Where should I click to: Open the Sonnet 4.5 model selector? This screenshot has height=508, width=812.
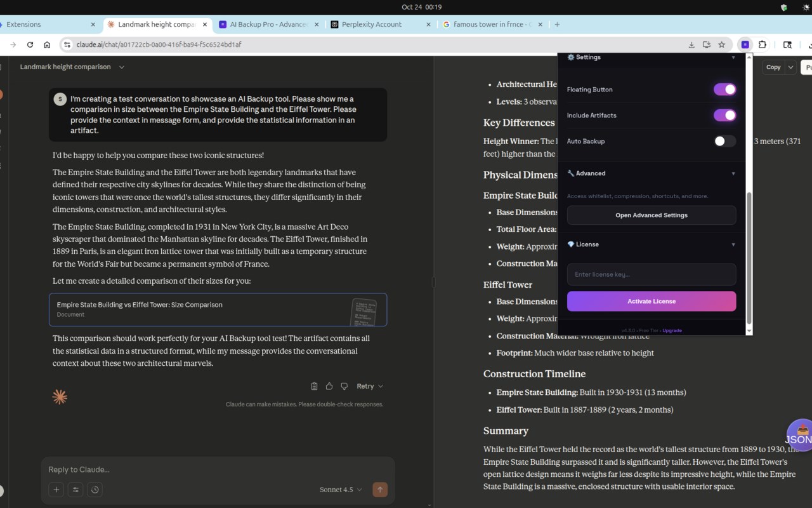pyautogui.click(x=341, y=490)
